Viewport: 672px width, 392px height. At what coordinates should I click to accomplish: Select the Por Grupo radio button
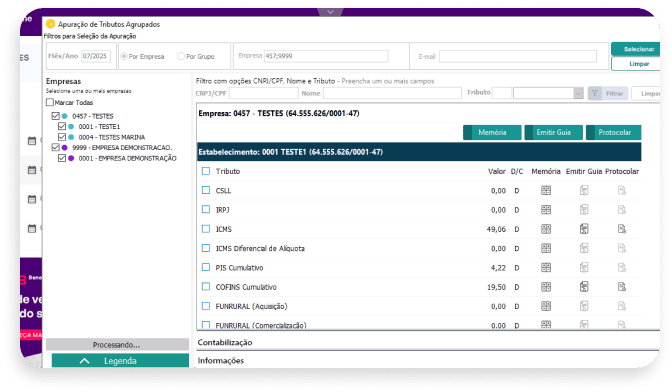[181, 56]
